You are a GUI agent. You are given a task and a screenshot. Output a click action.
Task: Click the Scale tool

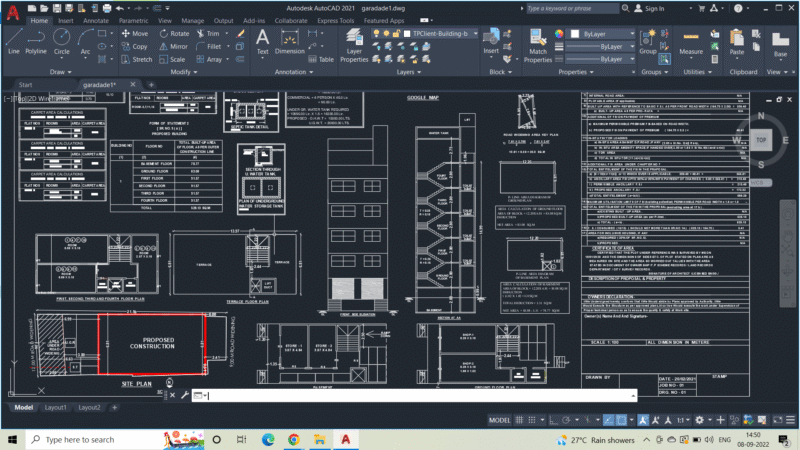point(172,59)
